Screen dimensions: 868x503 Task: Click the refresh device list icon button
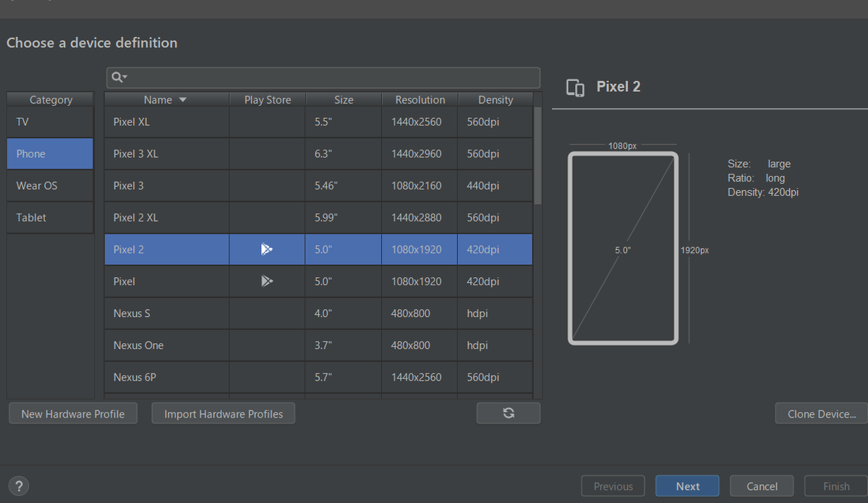(x=509, y=413)
